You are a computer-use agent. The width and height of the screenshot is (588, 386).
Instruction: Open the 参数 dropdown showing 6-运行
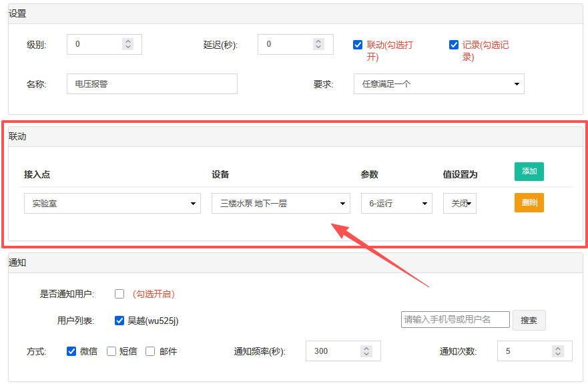pyautogui.click(x=396, y=204)
